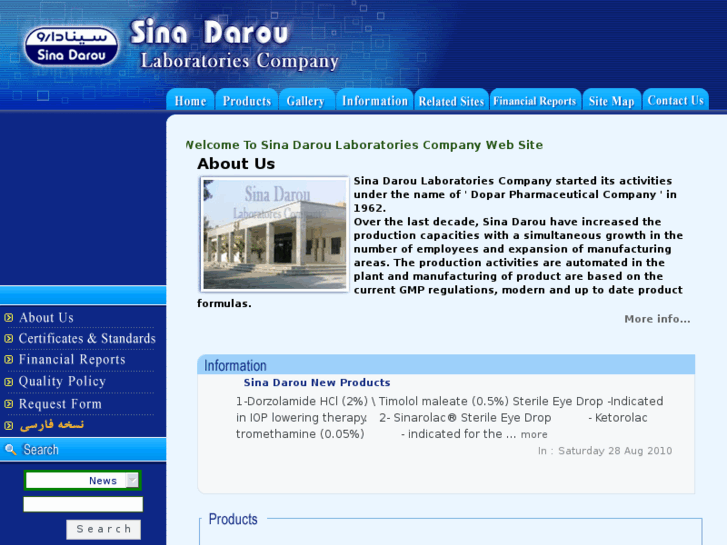Click the magnifier icon next to Search
This screenshot has width=727, height=545.
pos(10,449)
